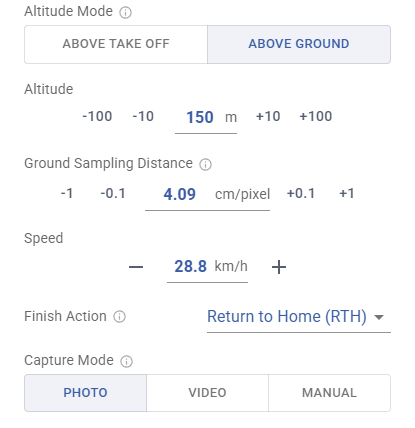The height and width of the screenshot is (428, 415).
Task: Select ABOVE TAKE OFF altitude mode
Action: (116, 44)
